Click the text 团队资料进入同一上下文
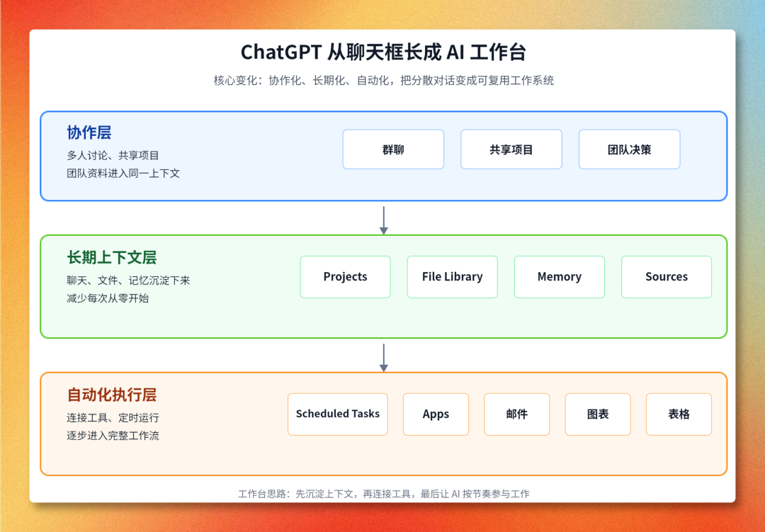 coord(123,174)
